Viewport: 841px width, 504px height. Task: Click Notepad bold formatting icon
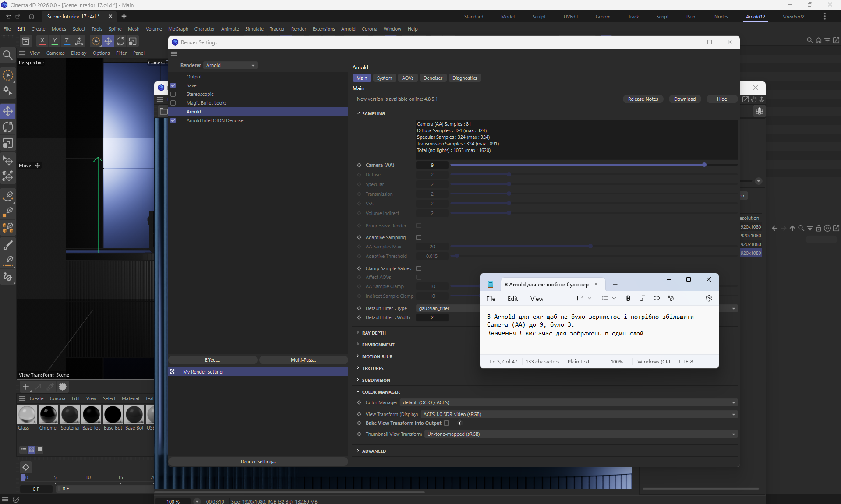coord(628,298)
